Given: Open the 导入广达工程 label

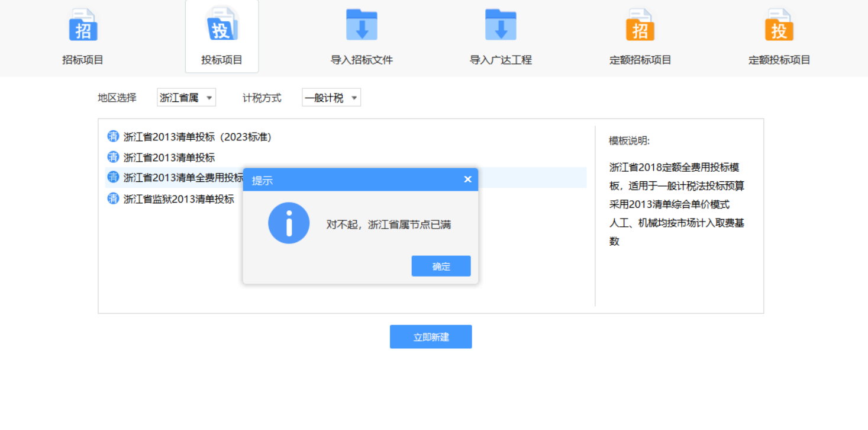Looking at the screenshot, I should click(501, 60).
